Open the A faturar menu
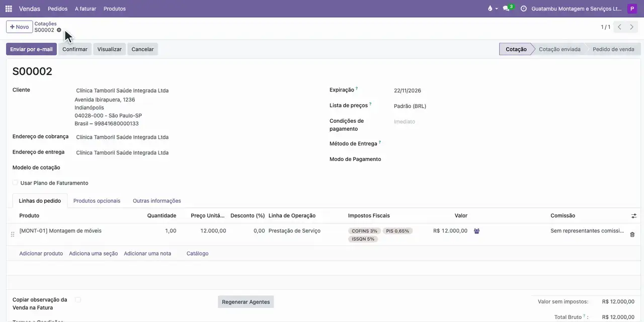644x322 pixels. point(86,9)
